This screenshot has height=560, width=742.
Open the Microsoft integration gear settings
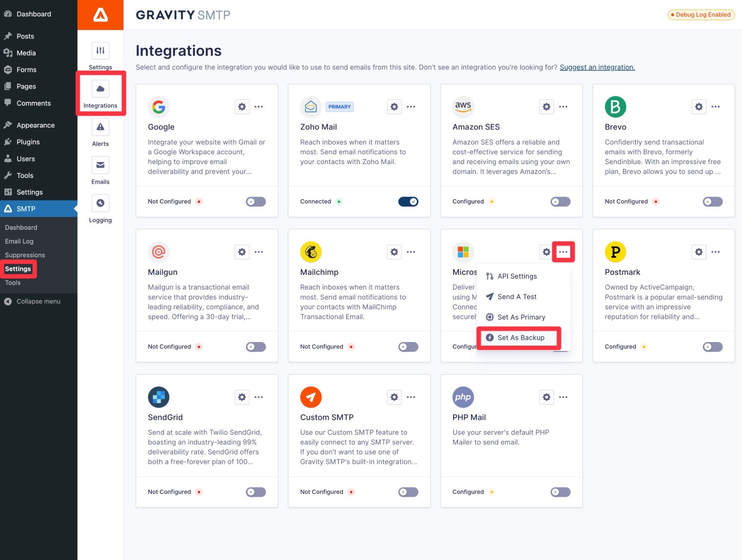tap(546, 252)
